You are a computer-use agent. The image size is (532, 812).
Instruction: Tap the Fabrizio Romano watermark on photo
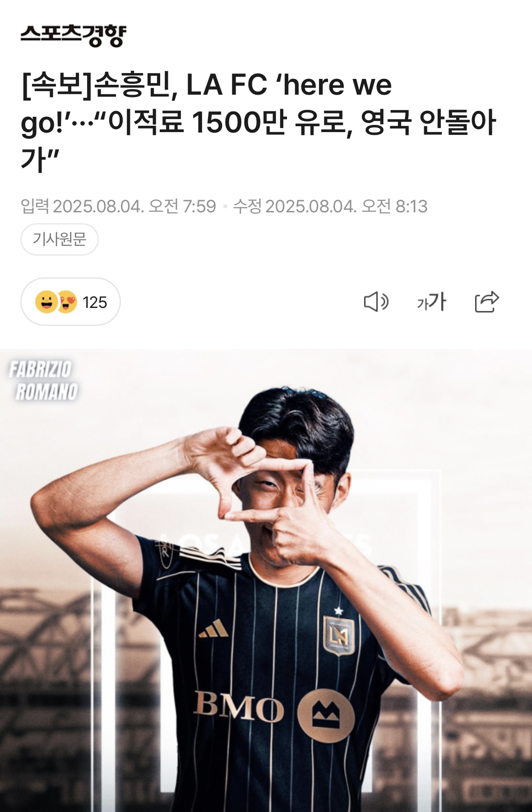pos(43,381)
